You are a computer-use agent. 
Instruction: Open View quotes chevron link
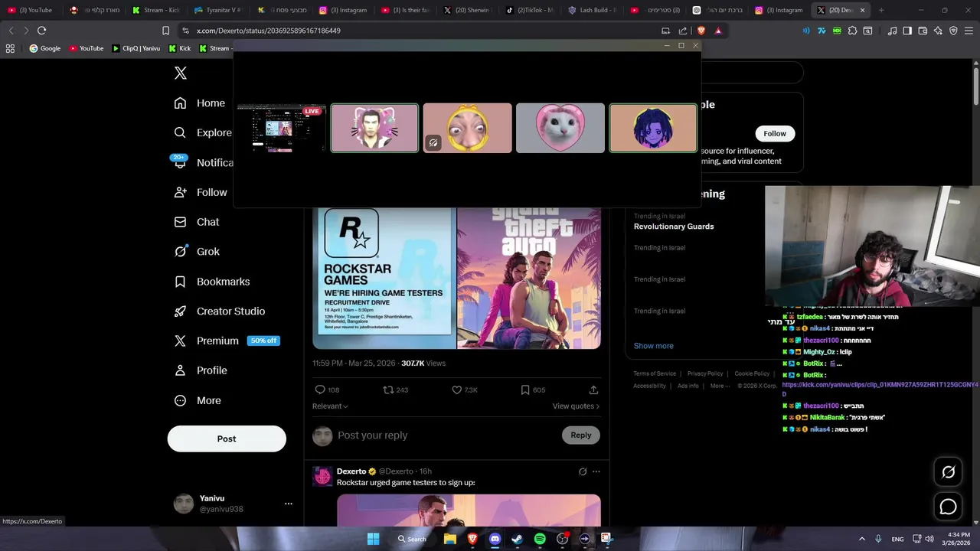point(576,406)
